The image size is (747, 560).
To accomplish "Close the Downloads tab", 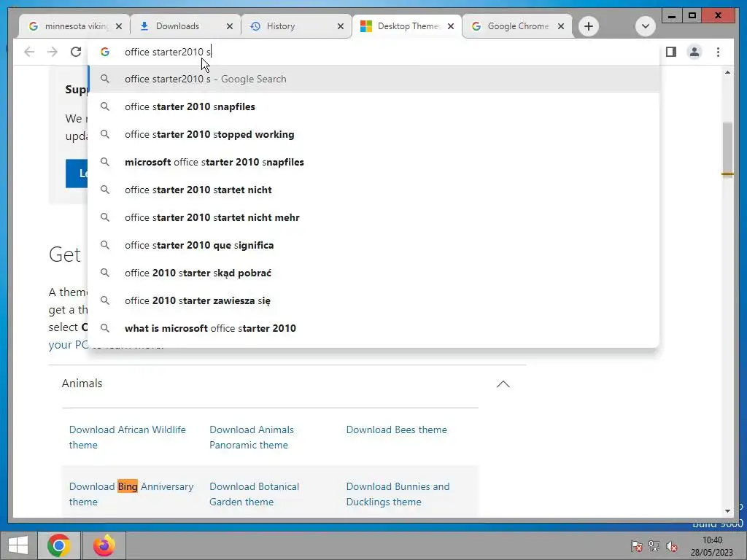I will point(230,26).
